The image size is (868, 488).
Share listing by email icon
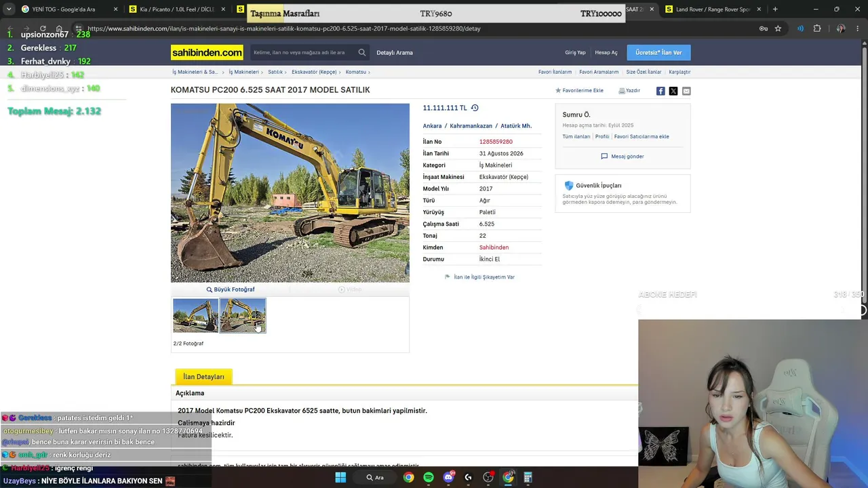686,91
